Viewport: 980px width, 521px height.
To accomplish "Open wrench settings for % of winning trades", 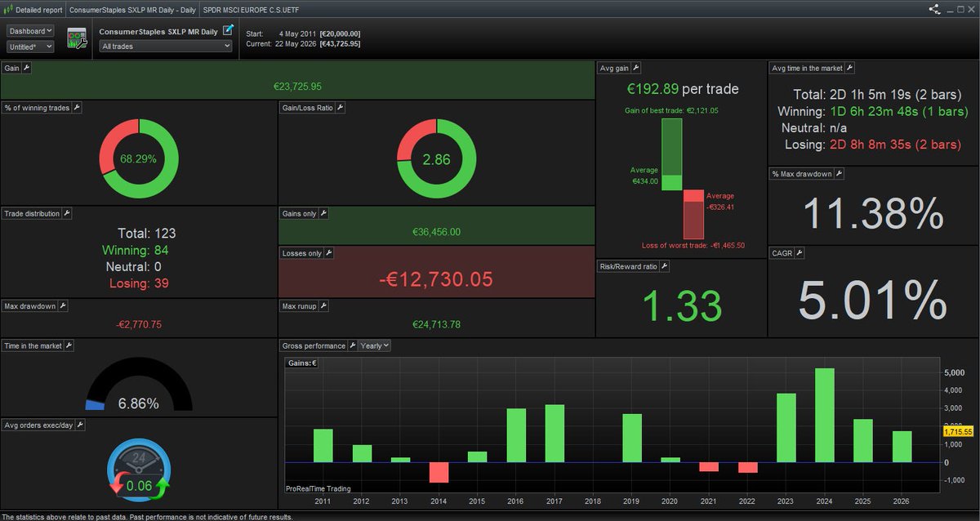I will (x=78, y=108).
